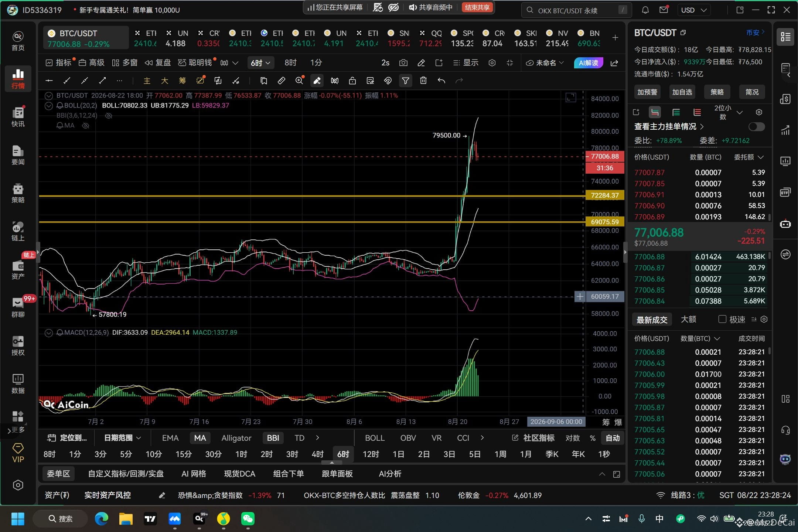Click the 2026-09-06 00:00 time axis marker
This screenshot has width=798, height=532.
coord(556,422)
